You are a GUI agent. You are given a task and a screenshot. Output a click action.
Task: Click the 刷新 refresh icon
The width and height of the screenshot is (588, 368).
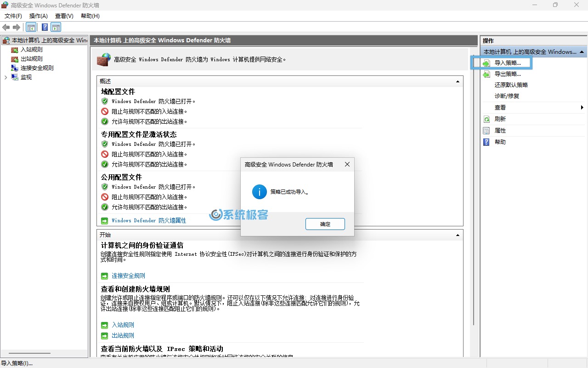[486, 119]
